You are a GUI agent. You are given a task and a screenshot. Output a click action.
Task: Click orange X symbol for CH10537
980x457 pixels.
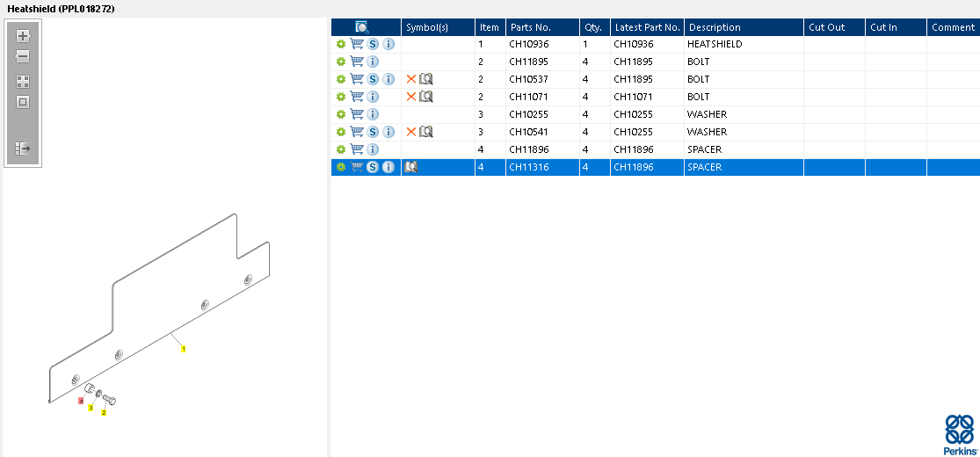[410, 79]
